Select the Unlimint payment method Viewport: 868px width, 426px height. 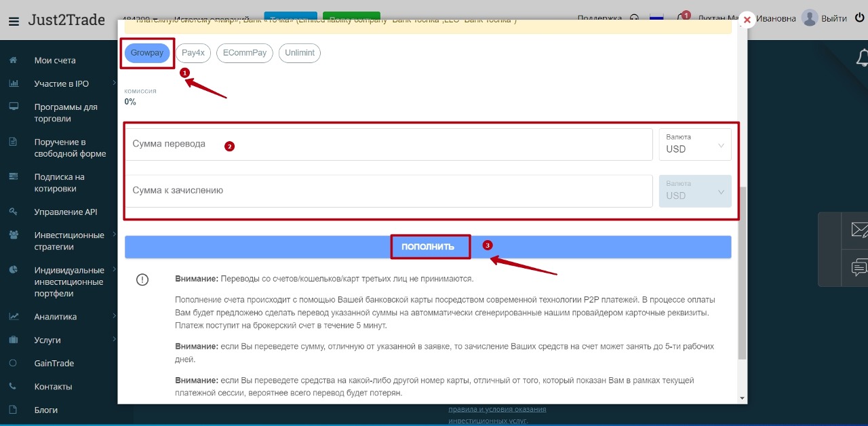click(x=300, y=53)
